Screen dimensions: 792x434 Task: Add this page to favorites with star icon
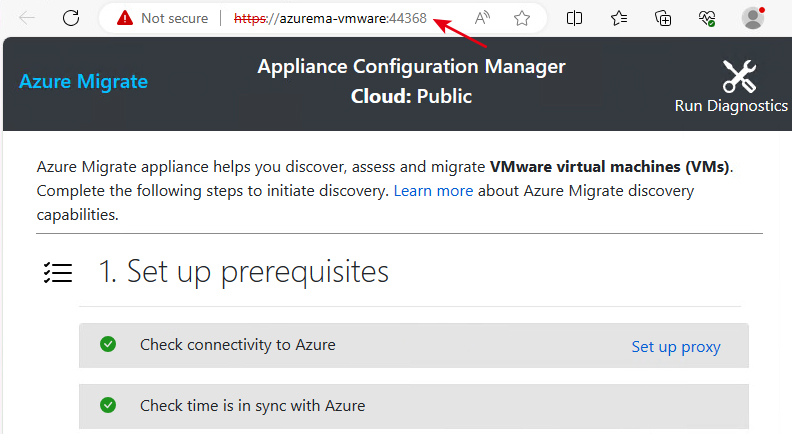pyautogui.click(x=522, y=18)
